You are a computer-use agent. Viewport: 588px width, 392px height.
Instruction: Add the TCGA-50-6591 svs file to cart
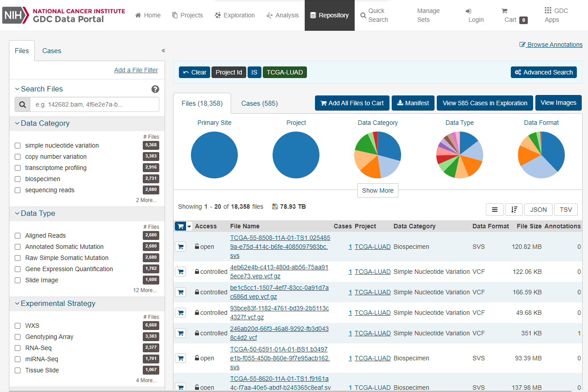point(180,358)
